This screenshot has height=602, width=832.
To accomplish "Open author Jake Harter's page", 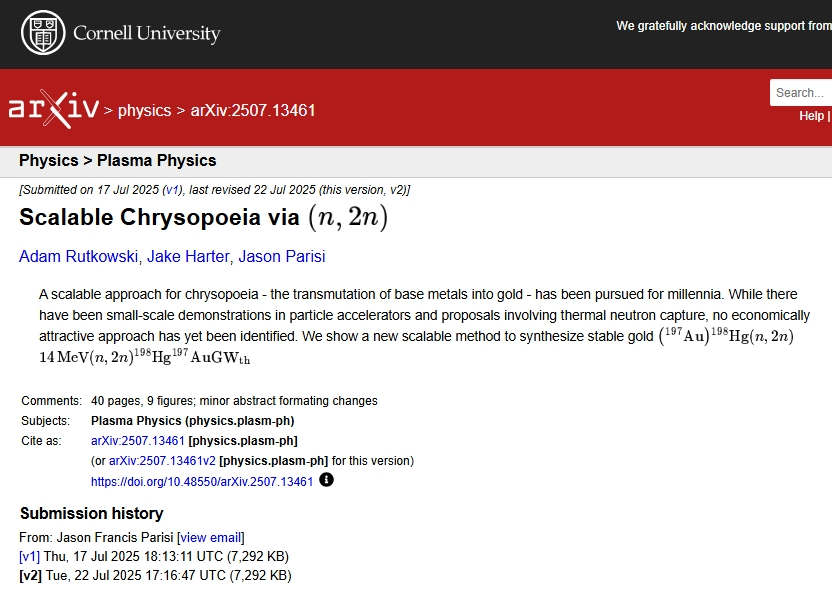I will pyautogui.click(x=188, y=256).
